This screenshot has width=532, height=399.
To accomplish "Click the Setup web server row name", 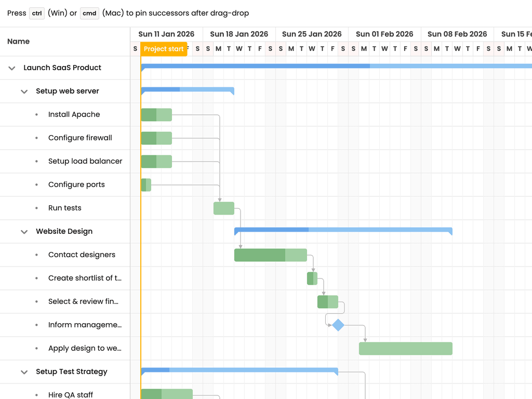I will tap(68, 91).
